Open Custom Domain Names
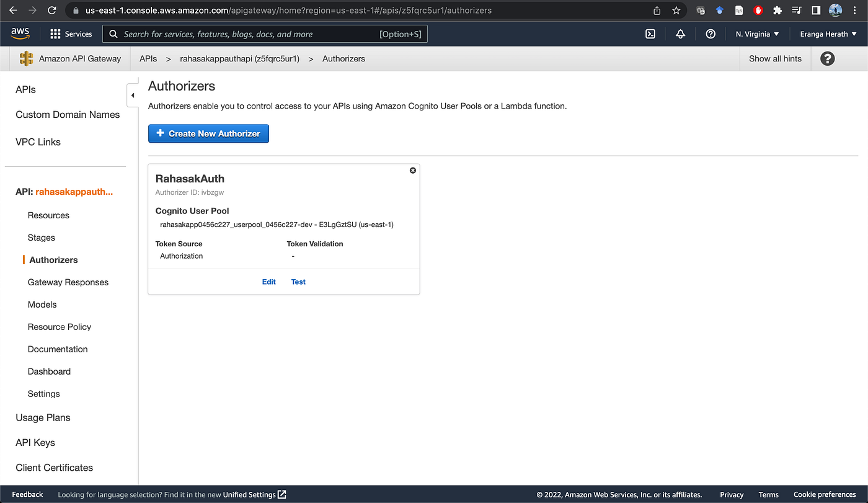The height and width of the screenshot is (503, 868). [x=68, y=115]
